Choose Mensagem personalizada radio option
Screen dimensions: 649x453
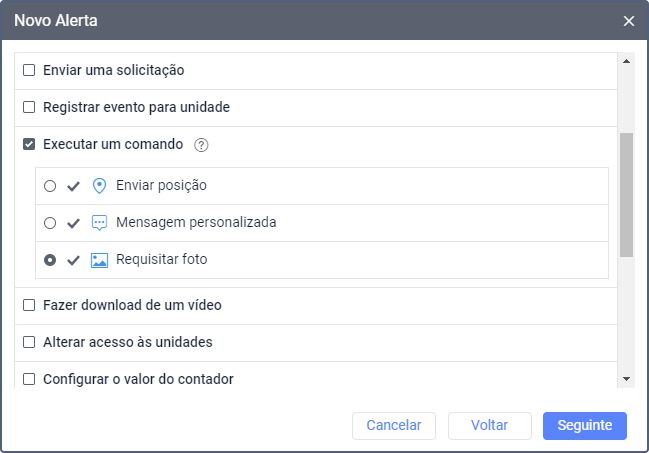tap(50, 223)
